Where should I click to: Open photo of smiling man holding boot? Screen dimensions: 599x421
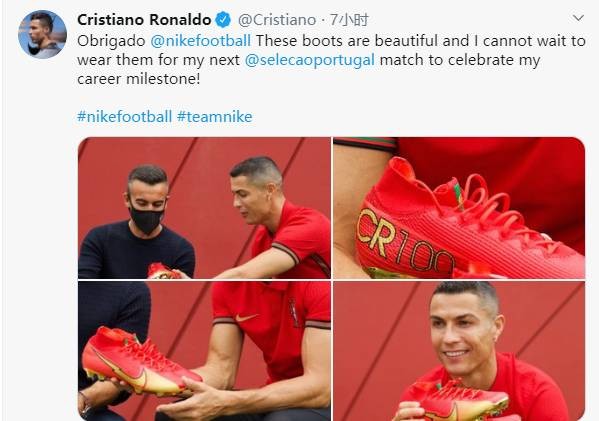click(x=459, y=351)
